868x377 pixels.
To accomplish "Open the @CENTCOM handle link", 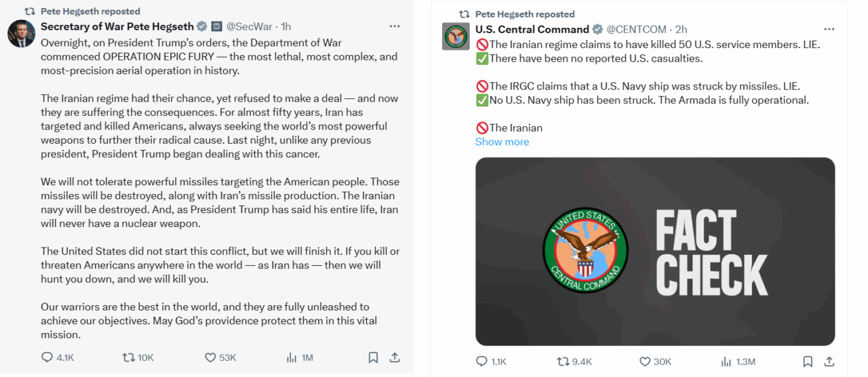I will [637, 29].
